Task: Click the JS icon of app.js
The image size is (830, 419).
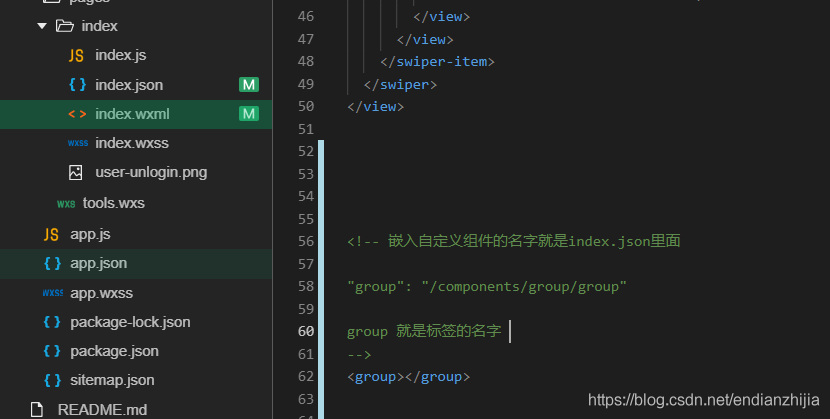Action: point(51,234)
